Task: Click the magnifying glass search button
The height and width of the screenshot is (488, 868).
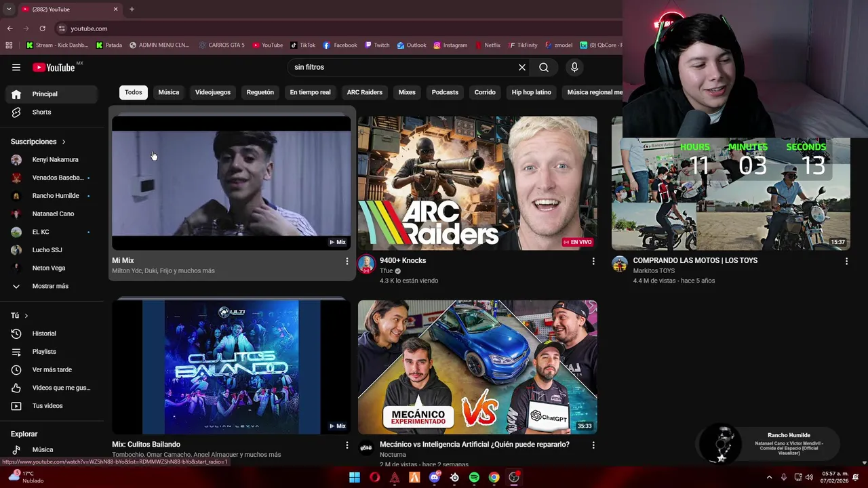Action: tap(544, 67)
